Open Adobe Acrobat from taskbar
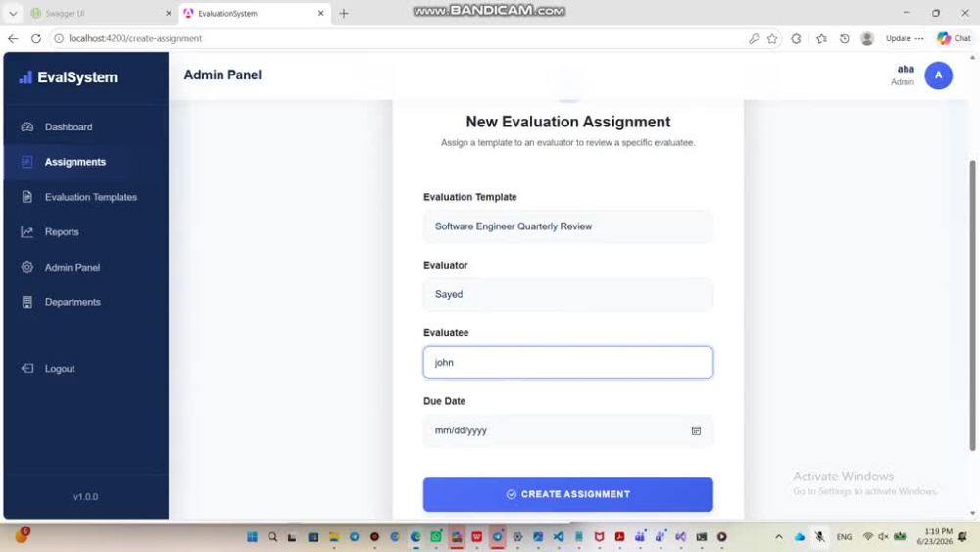The height and width of the screenshot is (552, 980). [x=619, y=537]
